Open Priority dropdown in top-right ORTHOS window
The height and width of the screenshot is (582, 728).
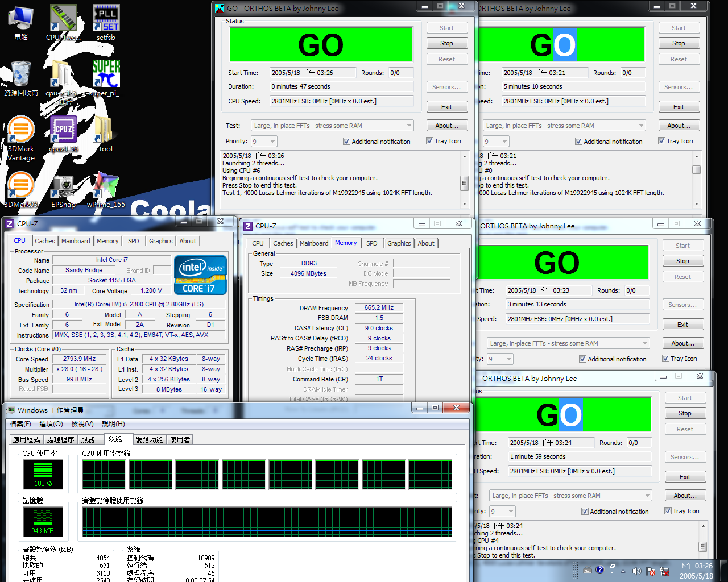(x=496, y=141)
